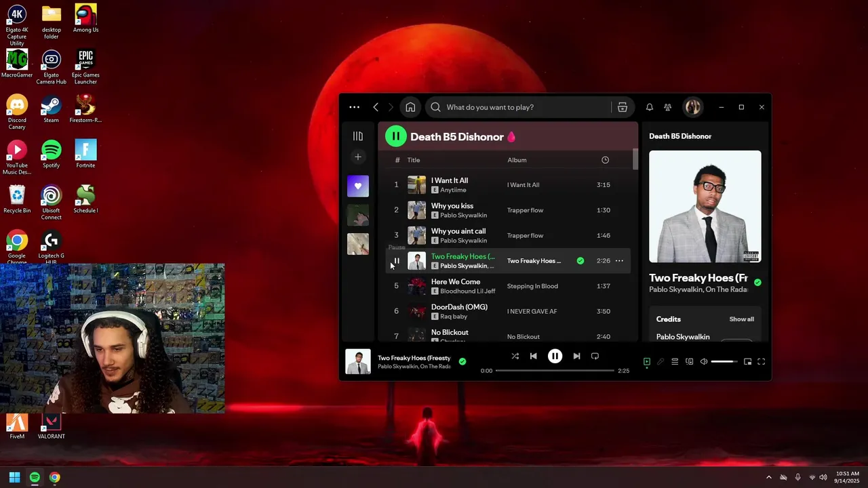Click the Chrome taskbar icon

click(54, 477)
